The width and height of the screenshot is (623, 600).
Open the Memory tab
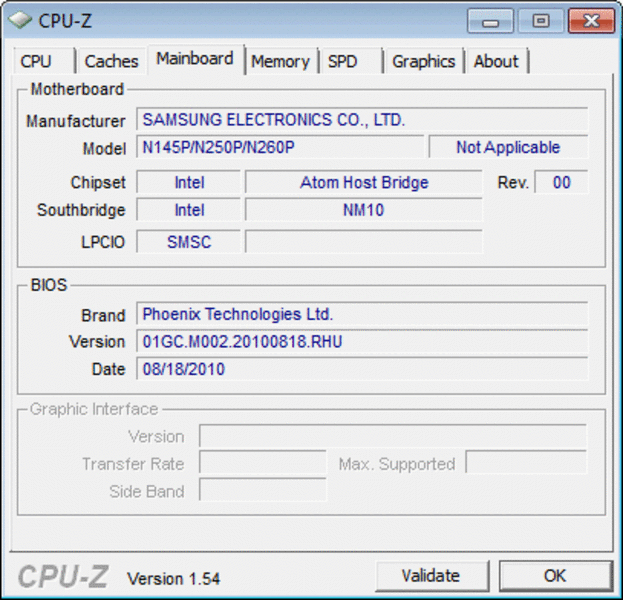point(281,61)
